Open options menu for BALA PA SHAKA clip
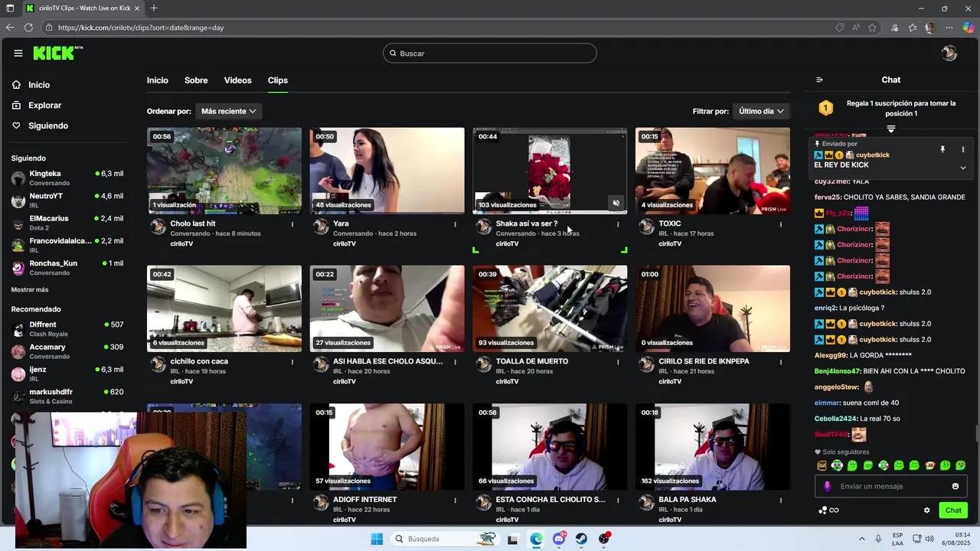The width and height of the screenshot is (980, 551). coord(781,500)
